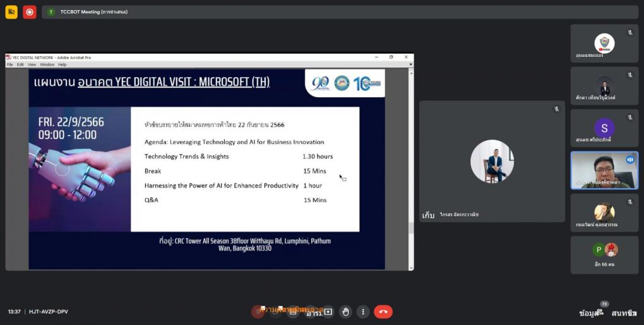This screenshot has height=325, width=644.
Task: Click the red Leave call button
Action: [x=383, y=312]
